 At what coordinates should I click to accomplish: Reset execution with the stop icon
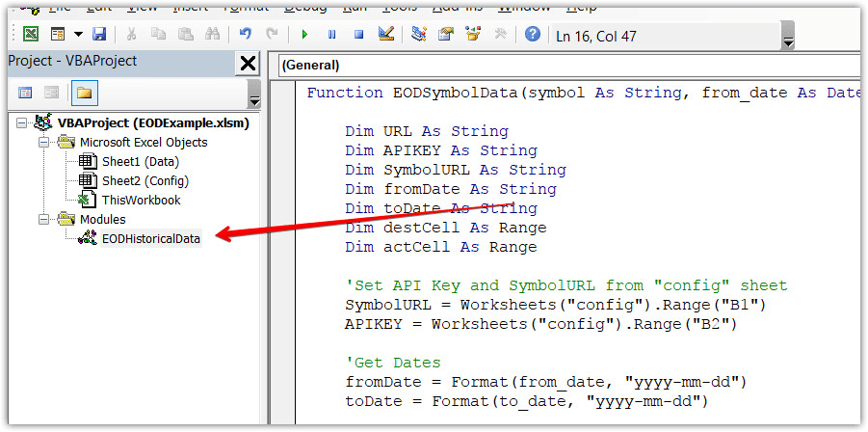pos(359,35)
